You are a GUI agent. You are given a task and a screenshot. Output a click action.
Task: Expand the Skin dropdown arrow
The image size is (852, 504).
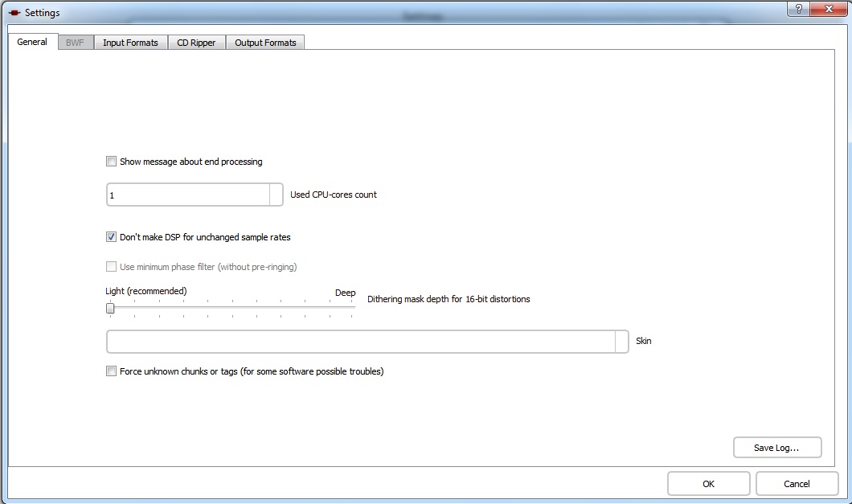coord(621,342)
